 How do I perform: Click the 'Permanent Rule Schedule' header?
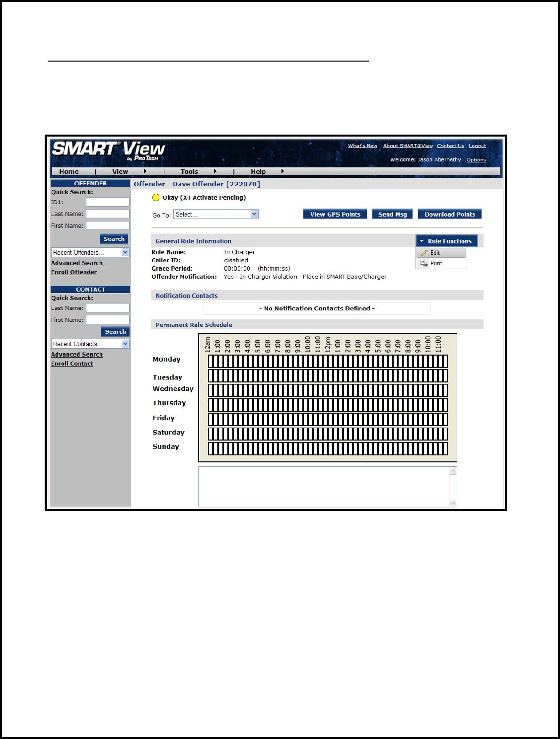click(194, 325)
